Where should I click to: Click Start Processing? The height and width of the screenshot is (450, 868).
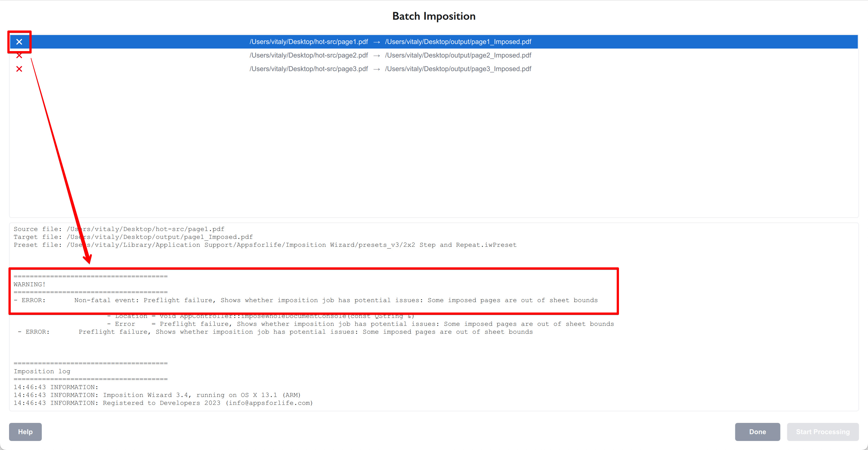pos(822,432)
